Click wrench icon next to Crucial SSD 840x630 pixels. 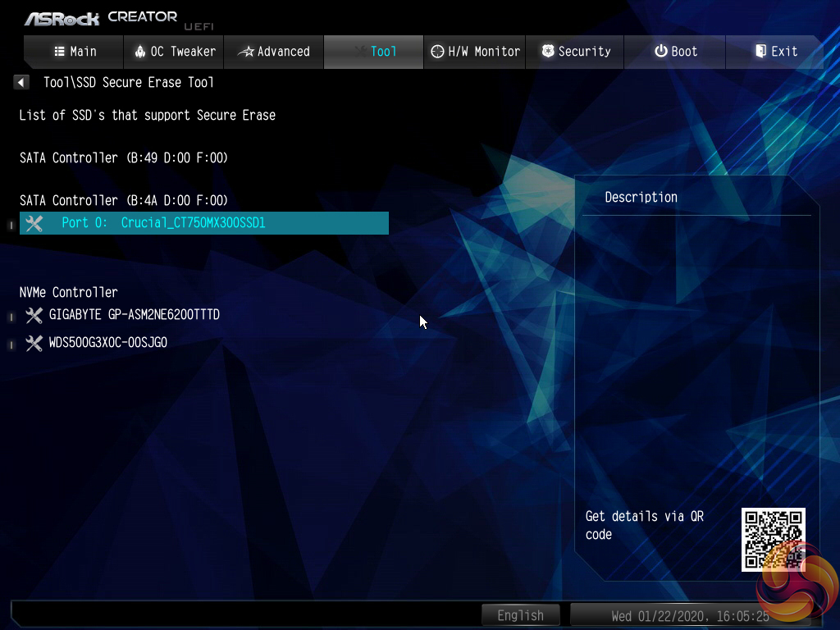click(x=34, y=223)
